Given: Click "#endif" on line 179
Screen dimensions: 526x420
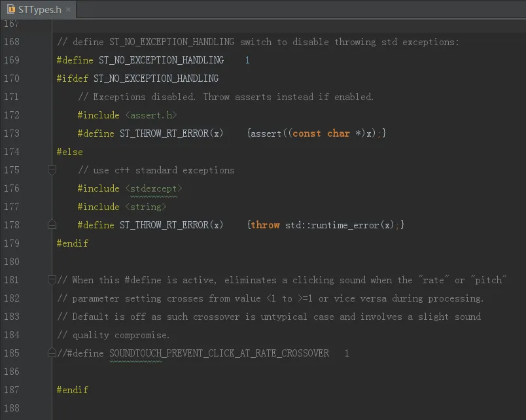Looking at the screenshot, I should click(x=72, y=243).
